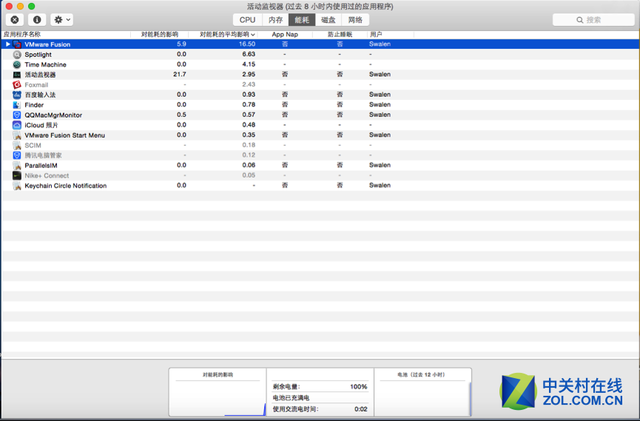Sort by 应用程序名称 column header
The height and width of the screenshot is (421, 640).
[x=67, y=34]
